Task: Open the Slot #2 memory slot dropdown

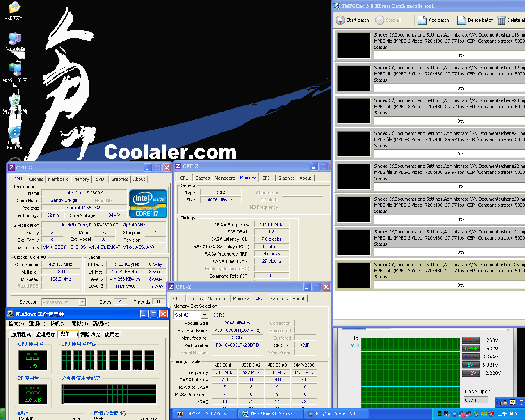Action: click(205, 315)
